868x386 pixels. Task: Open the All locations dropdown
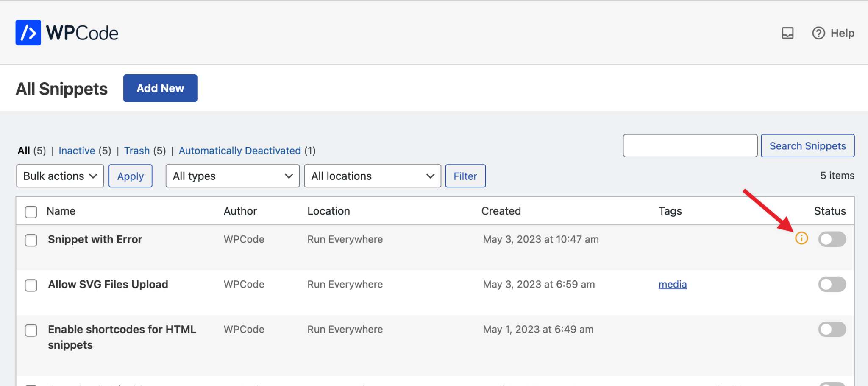373,176
